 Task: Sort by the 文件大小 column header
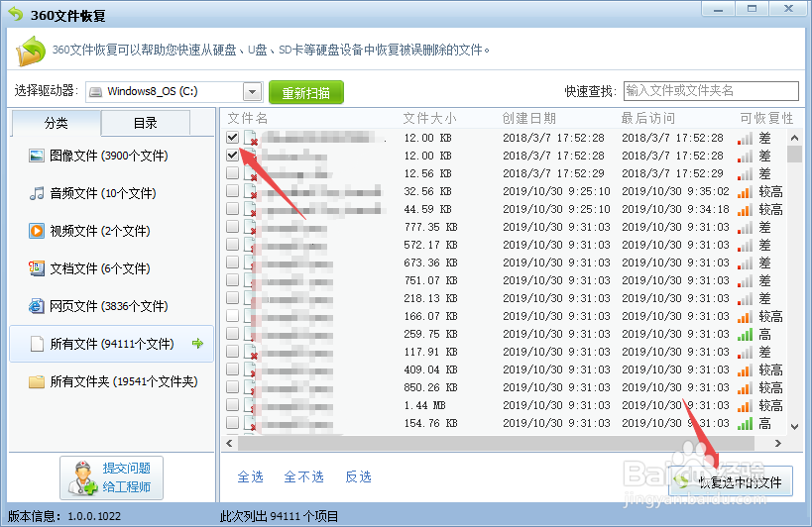tap(430, 119)
